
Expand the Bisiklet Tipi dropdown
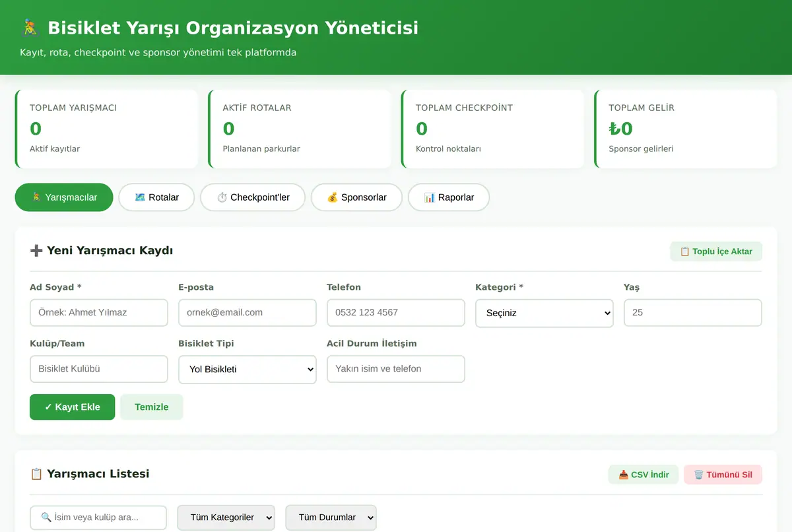tap(247, 370)
